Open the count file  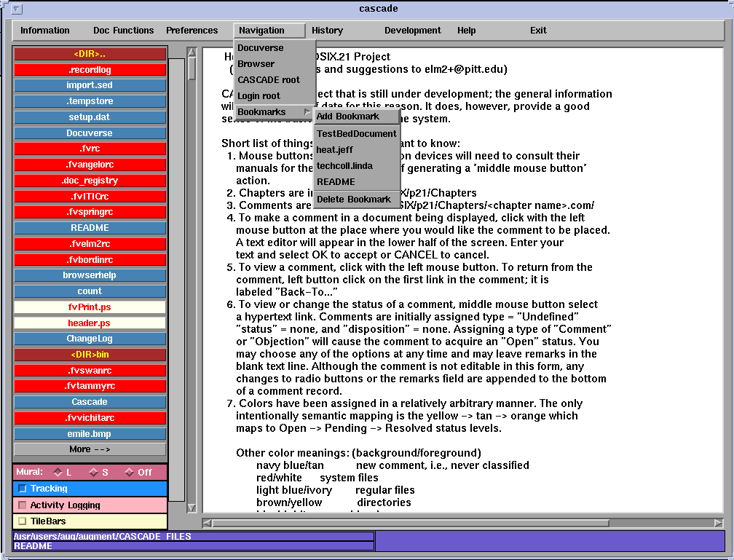(x=90, y=291)
